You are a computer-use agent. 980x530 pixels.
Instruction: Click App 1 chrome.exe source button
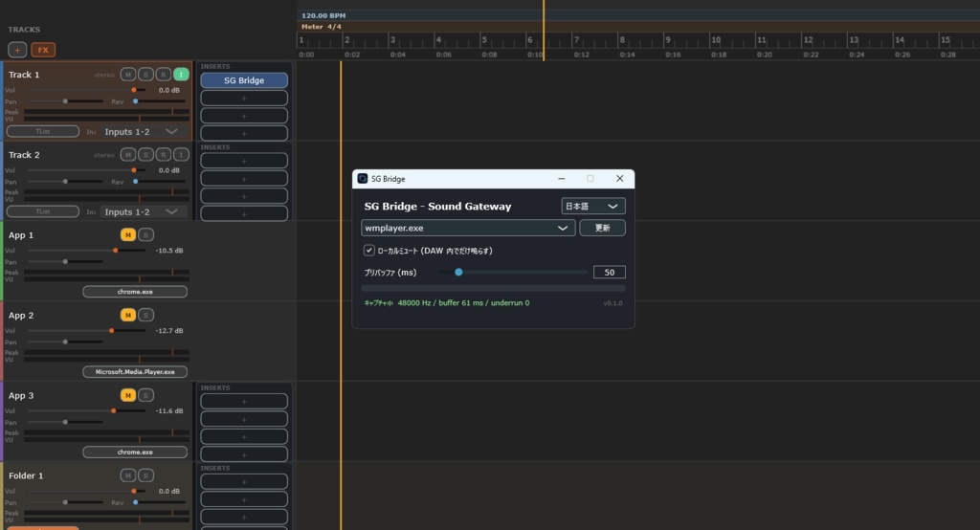click(135, 292)
